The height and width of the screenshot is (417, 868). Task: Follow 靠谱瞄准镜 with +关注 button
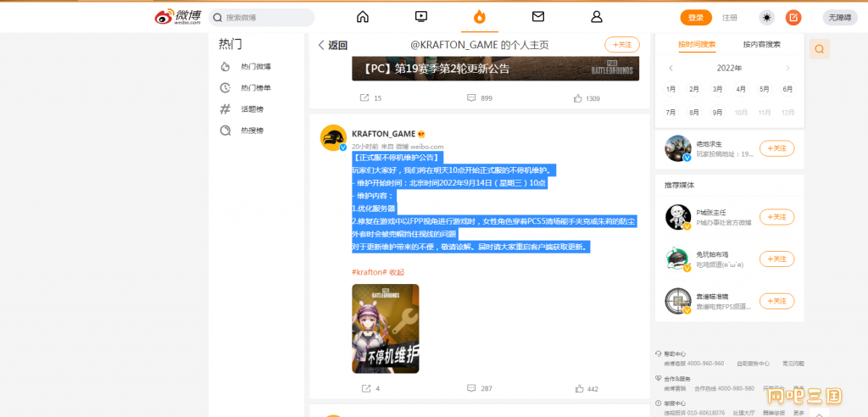776,301
